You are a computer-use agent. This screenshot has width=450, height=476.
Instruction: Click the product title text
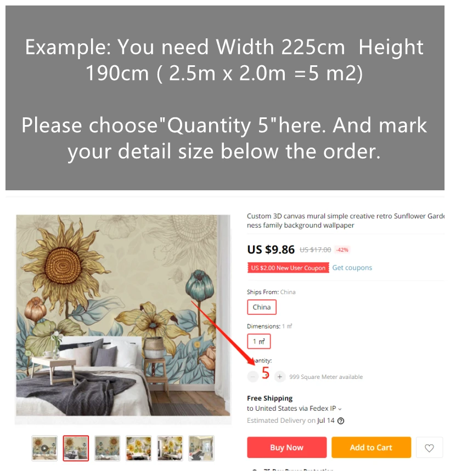(x=346, y=220)
